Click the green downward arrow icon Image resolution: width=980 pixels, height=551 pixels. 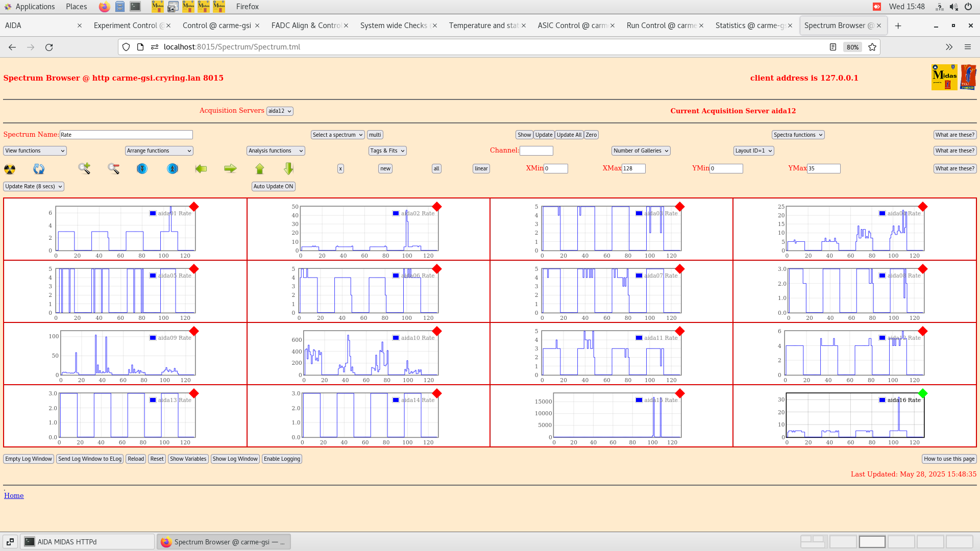[288, 168]
